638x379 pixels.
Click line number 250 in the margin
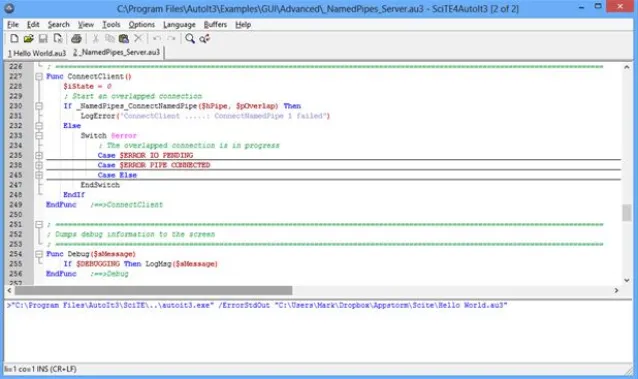tap(15, 215)
